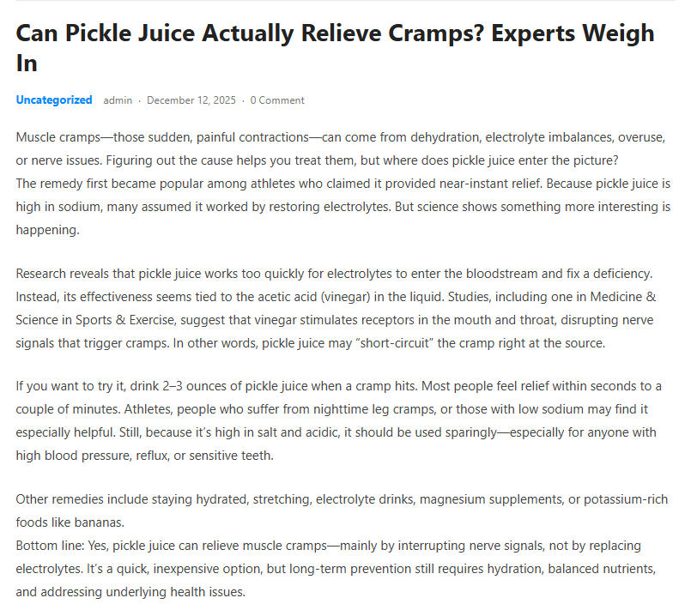Viewport: 691px width, 616px height.
Task: Click the Uncategorized category link
Action: [x=54, y=100]
